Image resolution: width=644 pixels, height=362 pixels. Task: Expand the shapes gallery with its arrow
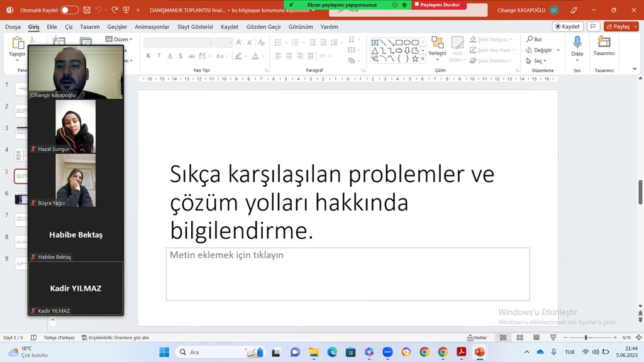[423, 59]
